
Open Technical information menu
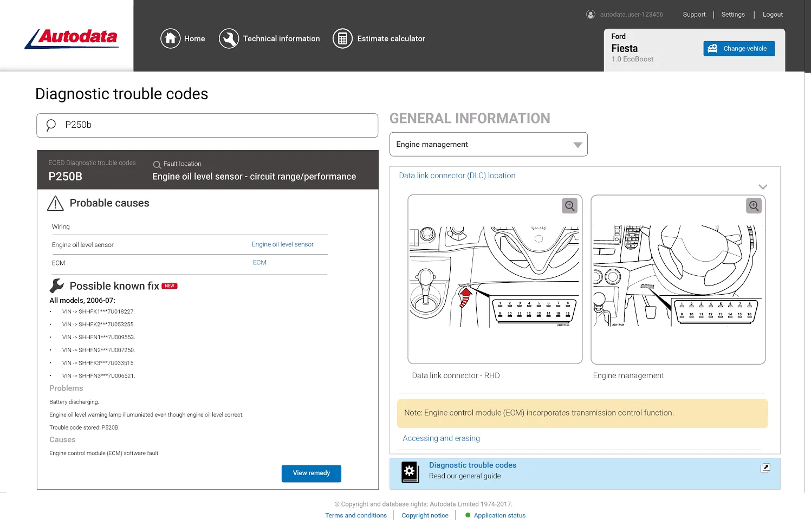(281, 38)
